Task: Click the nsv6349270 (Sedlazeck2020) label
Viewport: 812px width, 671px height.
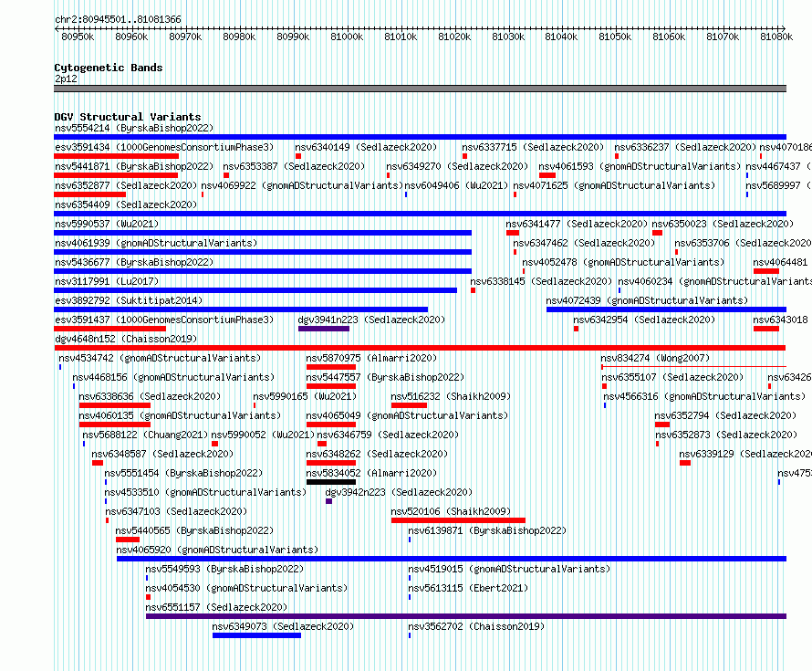Action: coord(457,166)
